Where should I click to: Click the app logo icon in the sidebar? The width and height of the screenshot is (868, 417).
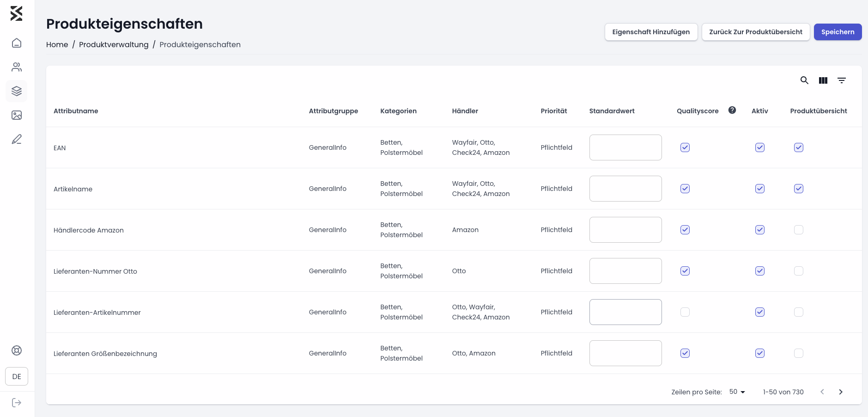pos(17,13)
